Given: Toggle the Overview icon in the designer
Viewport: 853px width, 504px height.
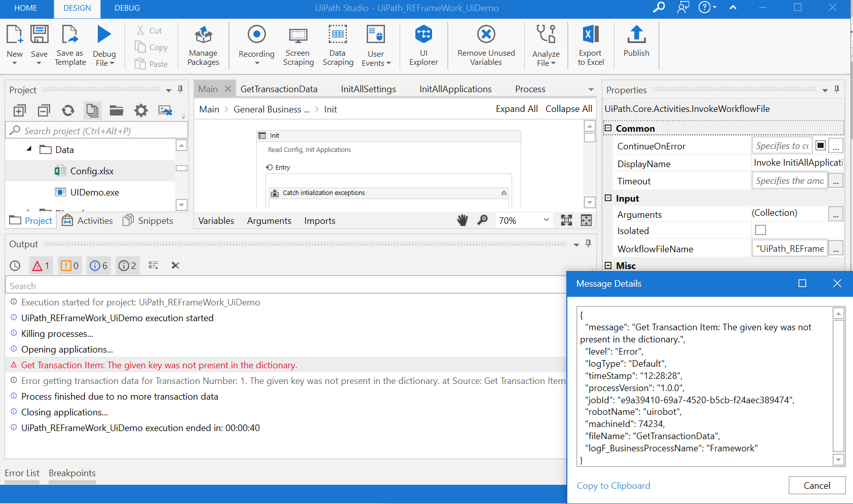Looking at the screenshot, I should click(x=586, y=220).
